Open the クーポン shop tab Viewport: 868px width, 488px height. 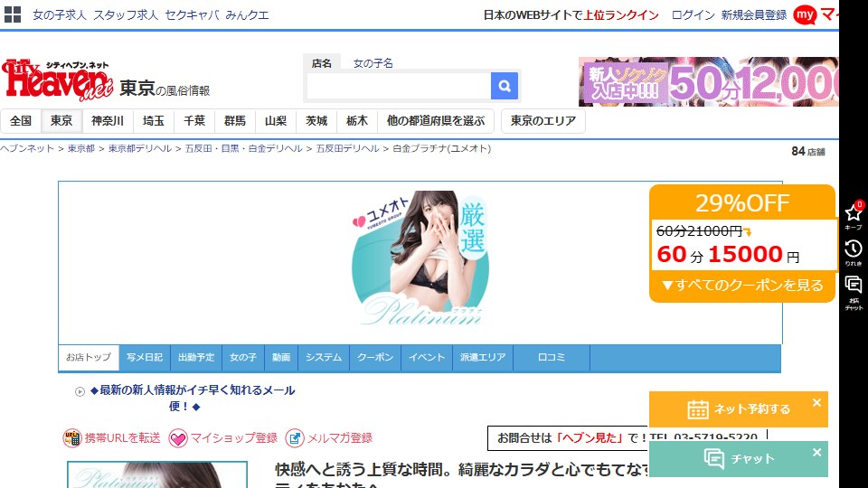tap(374, 358)
